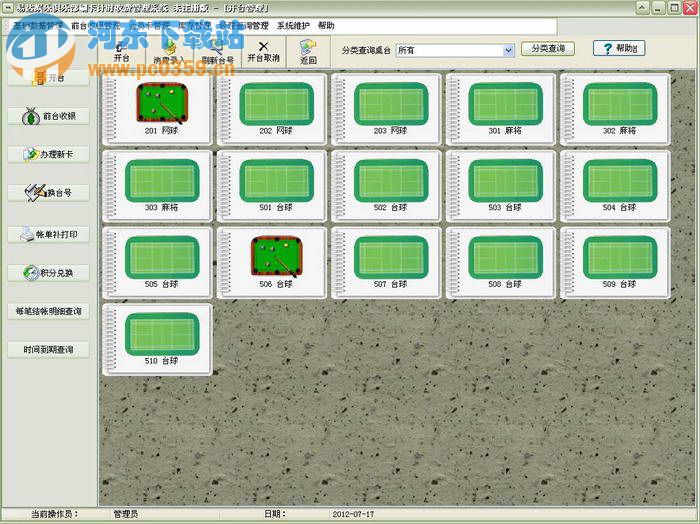Select table 203 网球 card
This screenshot has width=700, height=524.
click(386, 109)
